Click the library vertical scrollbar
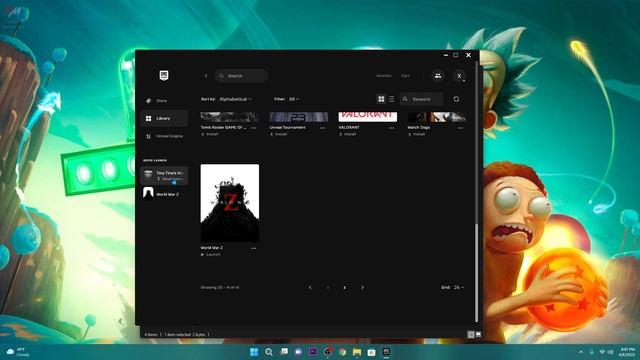 (476, 273)
